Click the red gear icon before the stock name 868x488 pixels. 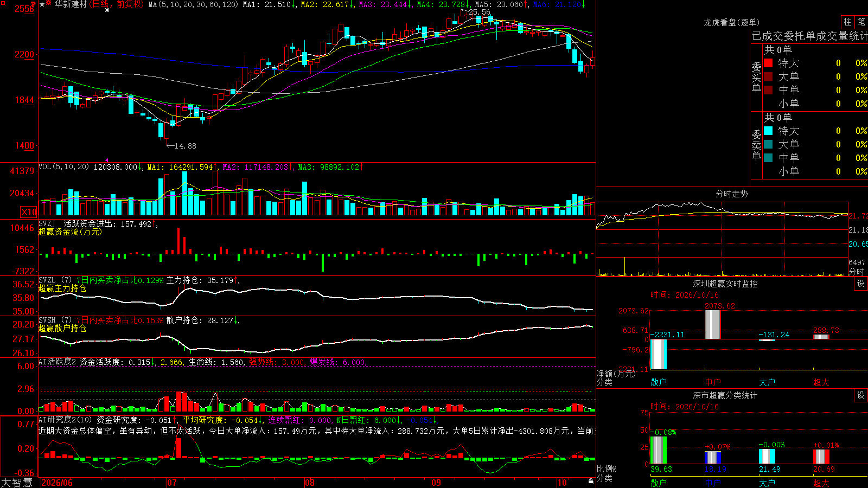(x=48, y=3)
